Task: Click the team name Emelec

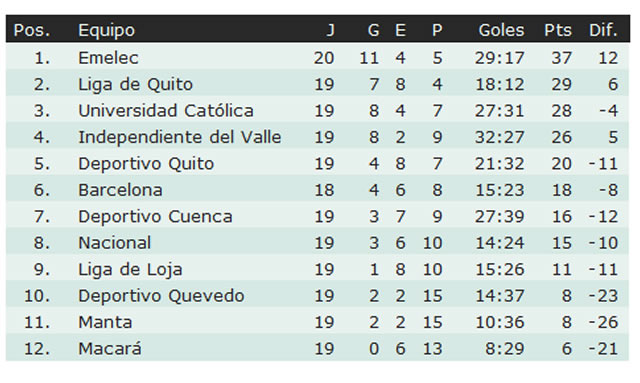Action: tap(108, 58)
